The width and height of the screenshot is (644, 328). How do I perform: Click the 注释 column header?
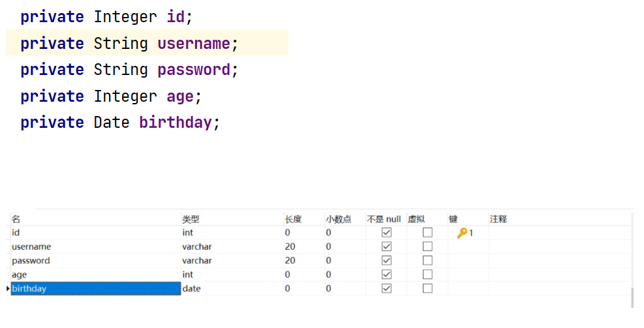(x=498, y=219)
